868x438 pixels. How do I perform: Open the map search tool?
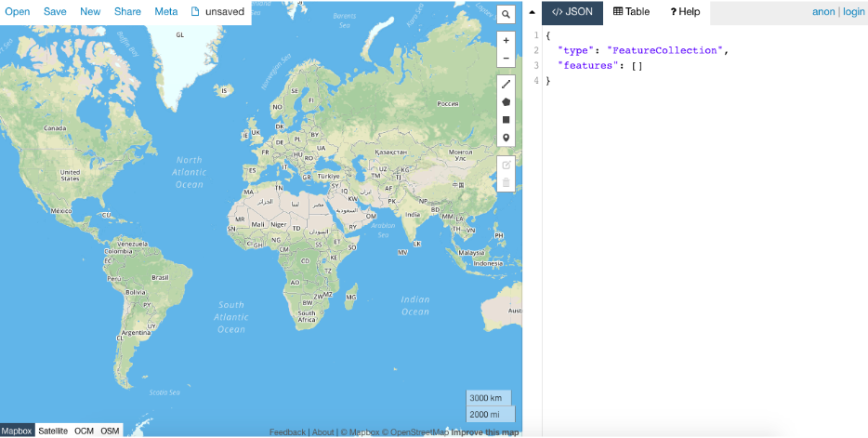[x=506, y=15]
